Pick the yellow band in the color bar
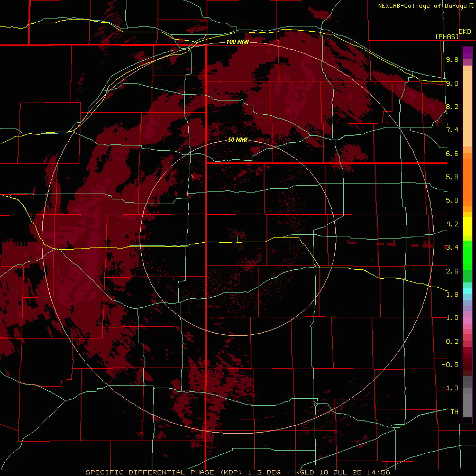 467,226
